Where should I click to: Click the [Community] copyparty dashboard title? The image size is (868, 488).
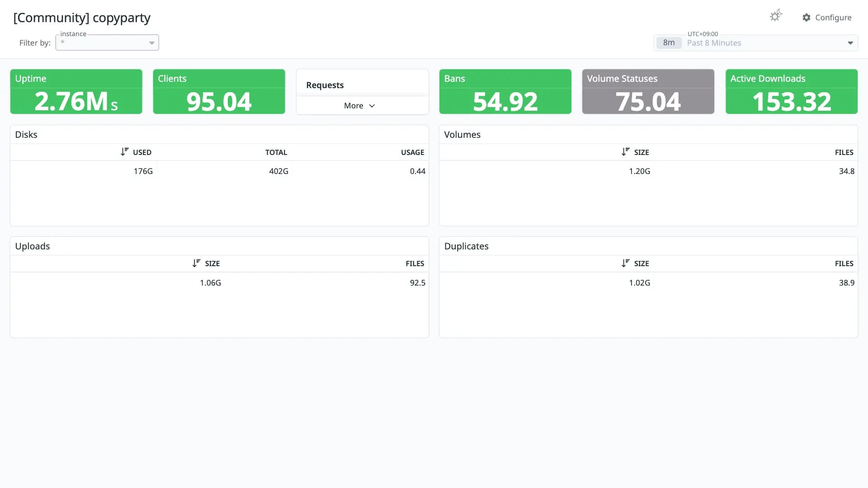coord(82,18)
